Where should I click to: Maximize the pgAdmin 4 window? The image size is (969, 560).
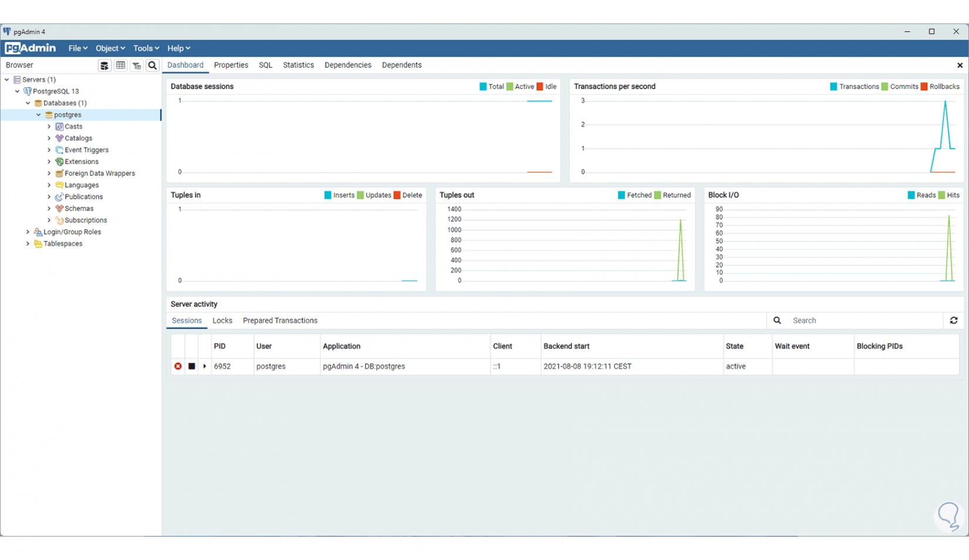click(931, 32)
